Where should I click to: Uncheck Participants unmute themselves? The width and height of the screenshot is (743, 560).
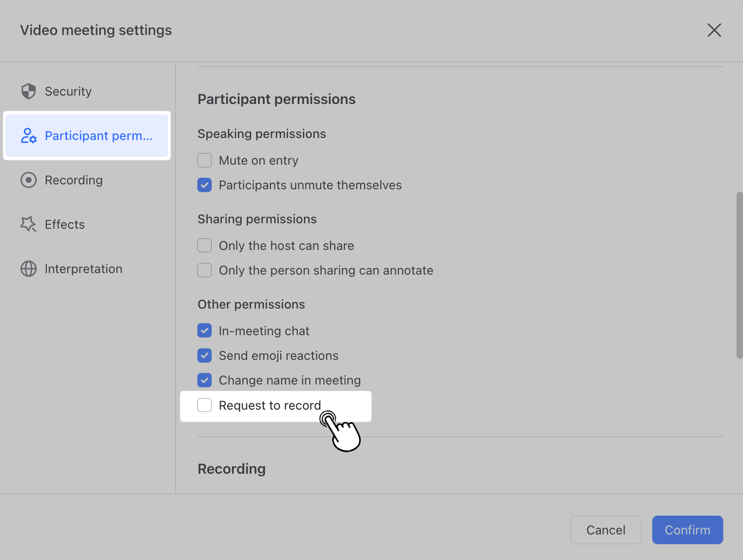click(205, 185)
